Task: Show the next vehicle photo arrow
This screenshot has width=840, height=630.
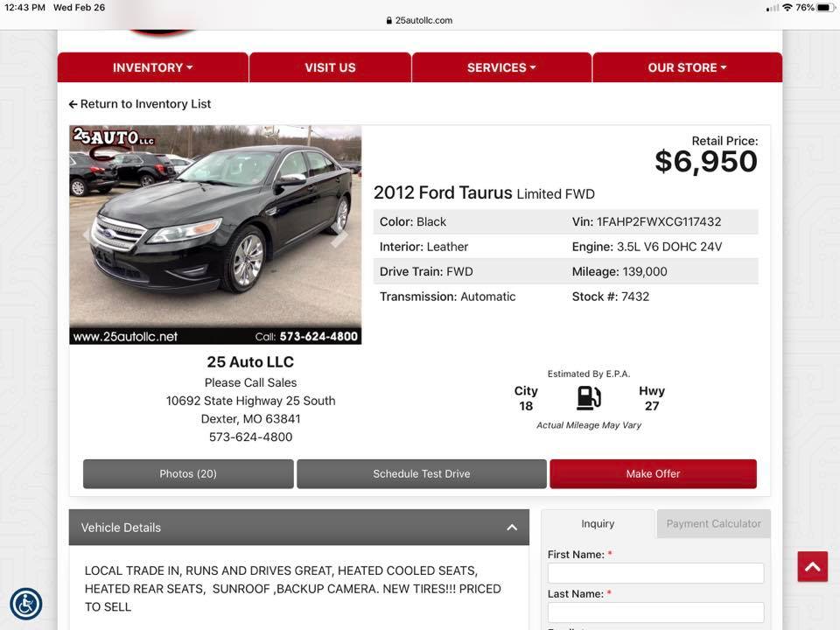Action: (340, 235)
